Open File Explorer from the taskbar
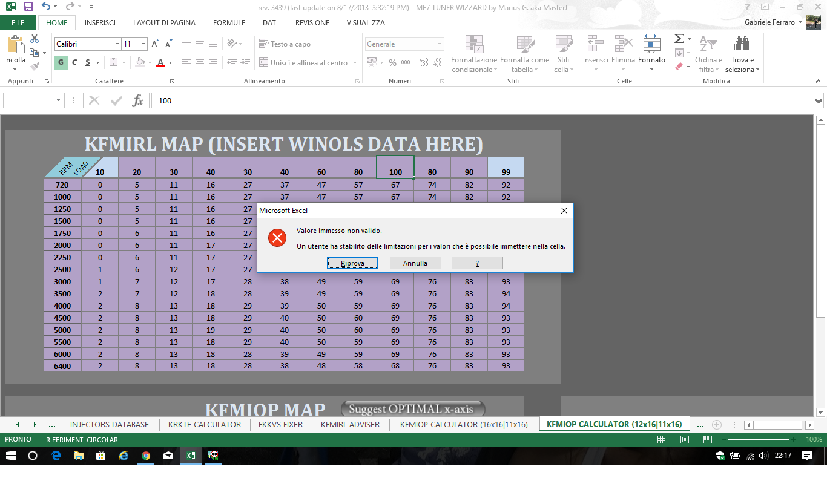 pyautogui.click(x=79, y=456)
